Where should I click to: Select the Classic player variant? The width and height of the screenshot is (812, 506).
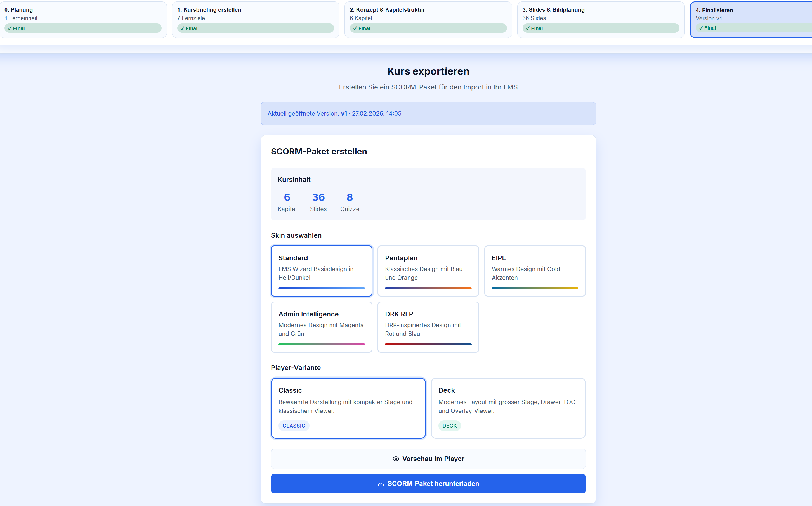[x=348, y=408]
